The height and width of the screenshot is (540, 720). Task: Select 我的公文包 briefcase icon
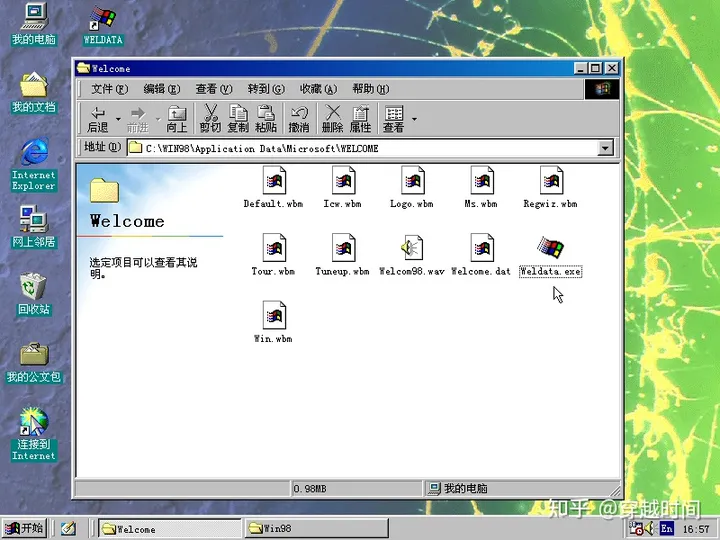coord(34,354)
